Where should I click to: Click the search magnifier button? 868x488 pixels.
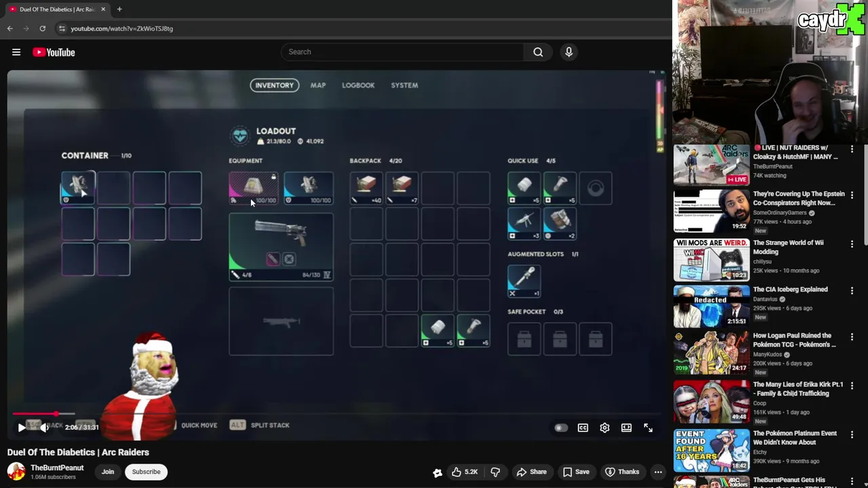tap(538, 52)
